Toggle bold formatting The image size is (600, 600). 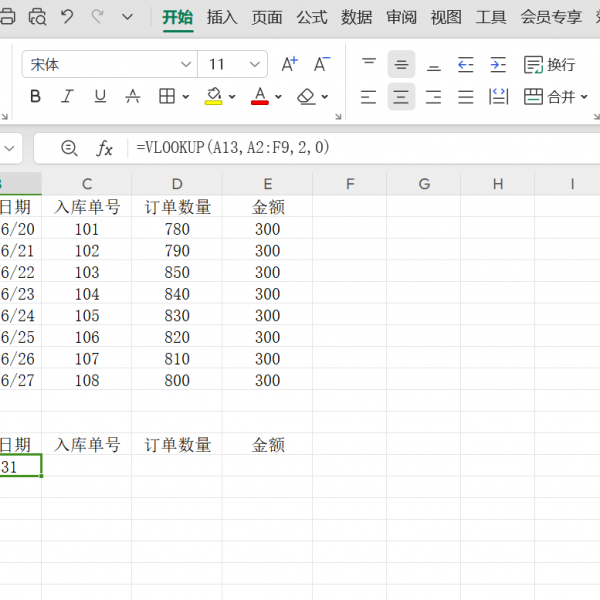point(36,97)
